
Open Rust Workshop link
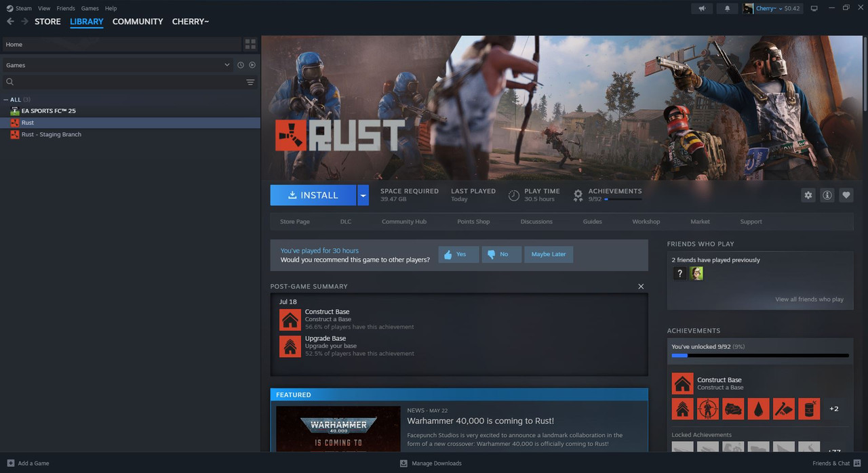[x=646, y=222]
